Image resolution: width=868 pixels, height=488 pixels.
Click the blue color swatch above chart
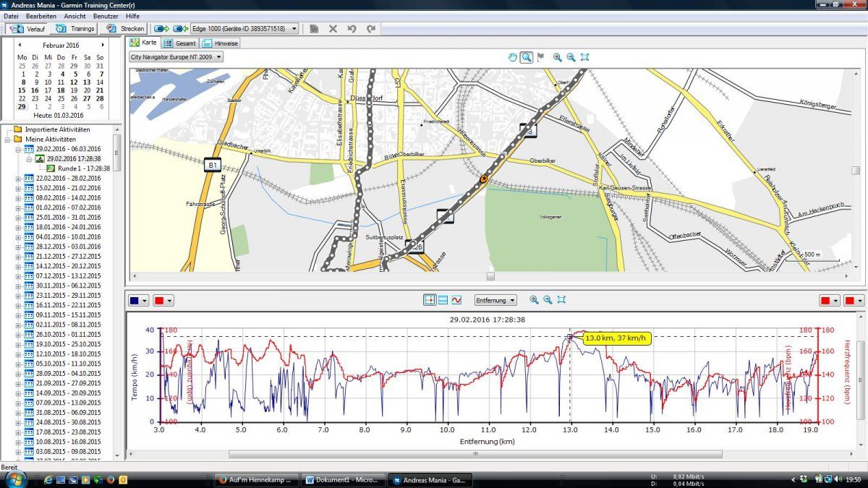(x=135, y=299)
